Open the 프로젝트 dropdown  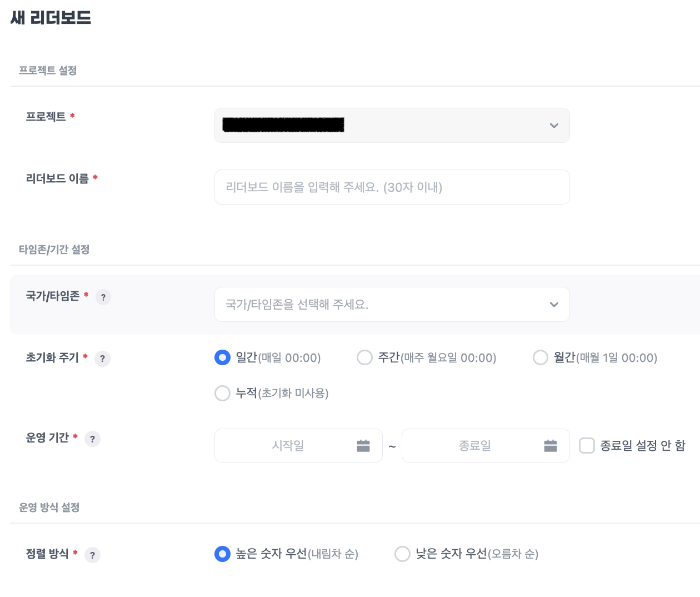pyautogui.click(x=383, y=126)
